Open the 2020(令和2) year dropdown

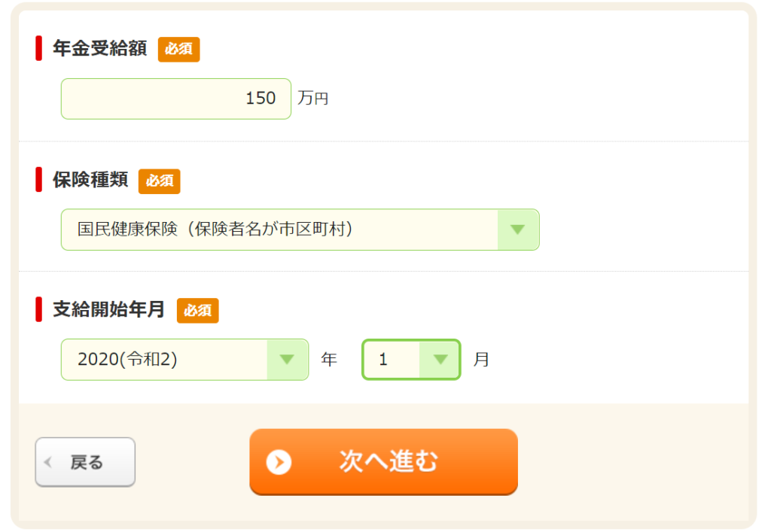pyautogui.click(x=185, y=360)
